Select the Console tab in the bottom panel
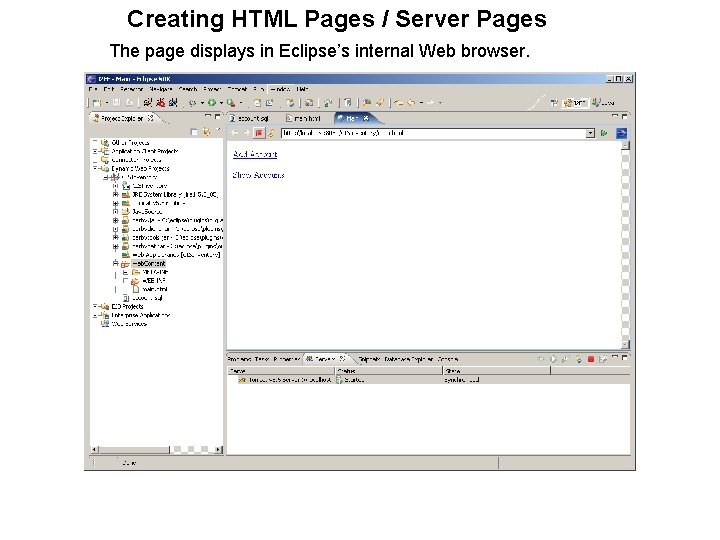 448,359
